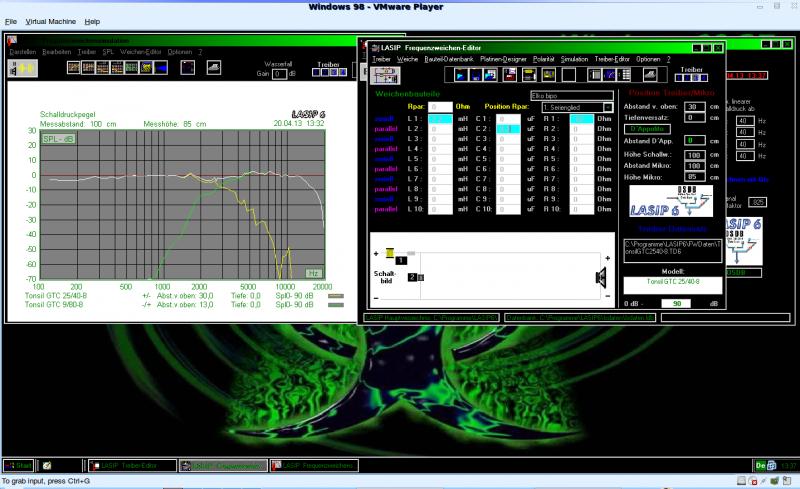
Task: Click the Tonsil GTC 9/80-8 legend text
Action: coord(54,305)
